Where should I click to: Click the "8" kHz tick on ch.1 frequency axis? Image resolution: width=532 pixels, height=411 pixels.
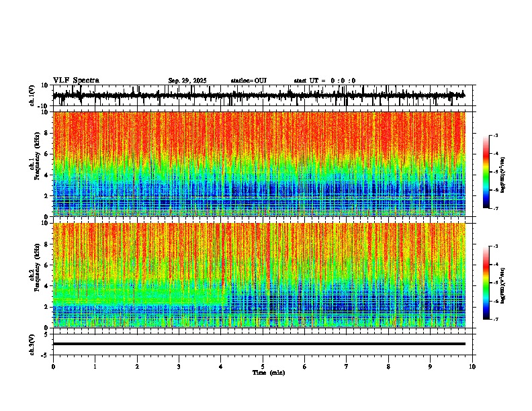tap(46, 133)
